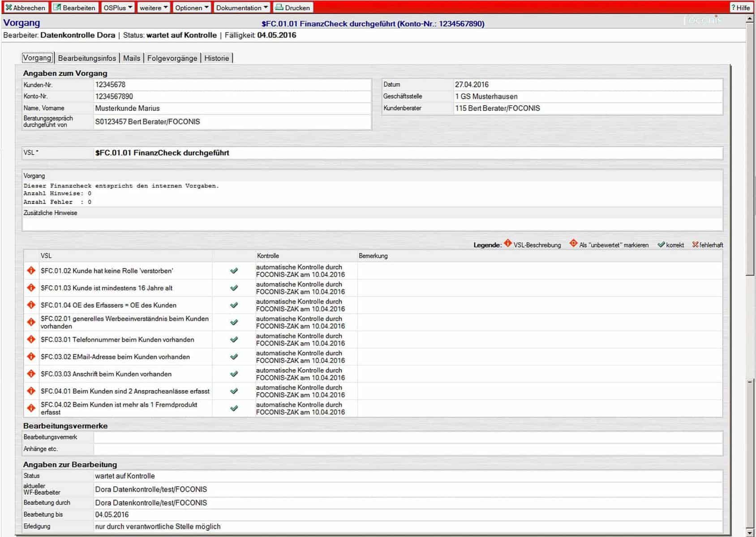Open the Historie tab
Image resolution: width=756 pixels, height=537 pixels.
217,58
